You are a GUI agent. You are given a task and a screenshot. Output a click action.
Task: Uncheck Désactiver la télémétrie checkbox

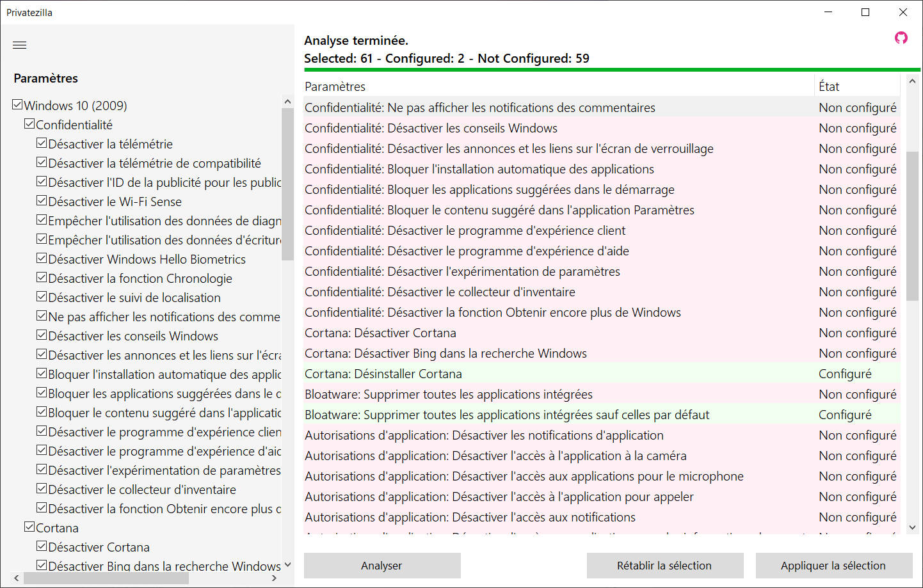click(x=42, y=143)
